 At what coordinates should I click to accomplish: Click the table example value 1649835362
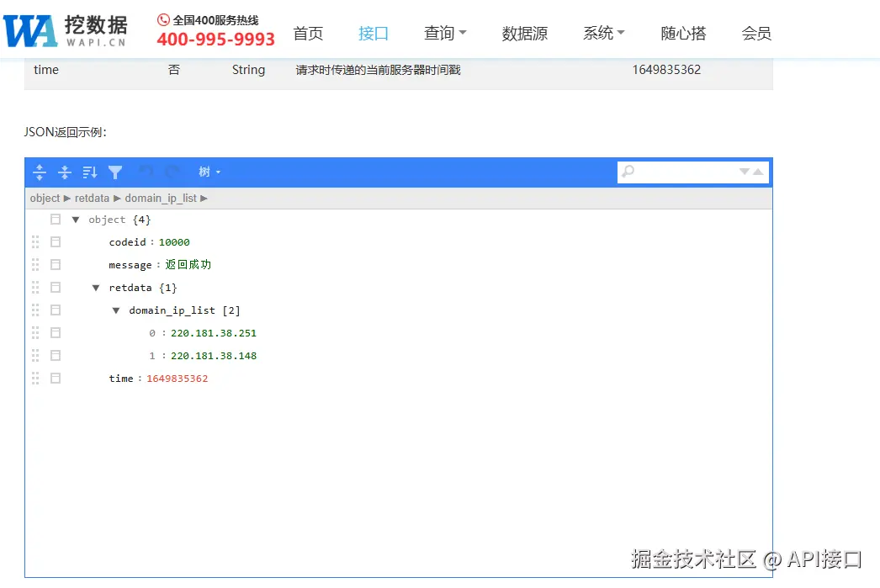tap(666, 70)
